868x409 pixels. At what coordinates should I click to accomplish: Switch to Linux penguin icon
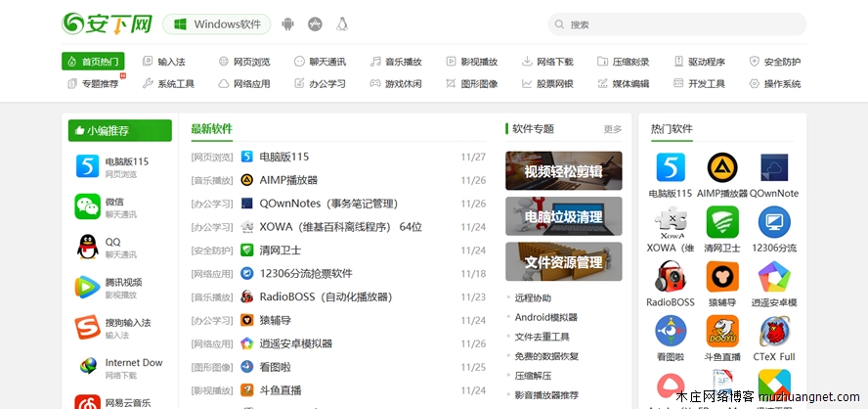click(x=342, y=24)
